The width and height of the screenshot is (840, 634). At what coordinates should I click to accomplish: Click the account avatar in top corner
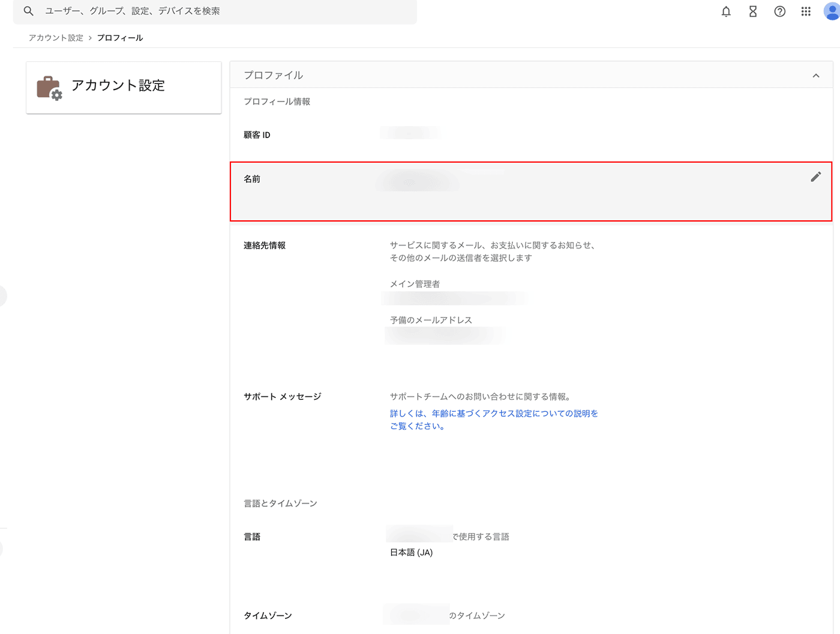coord(832,11)
